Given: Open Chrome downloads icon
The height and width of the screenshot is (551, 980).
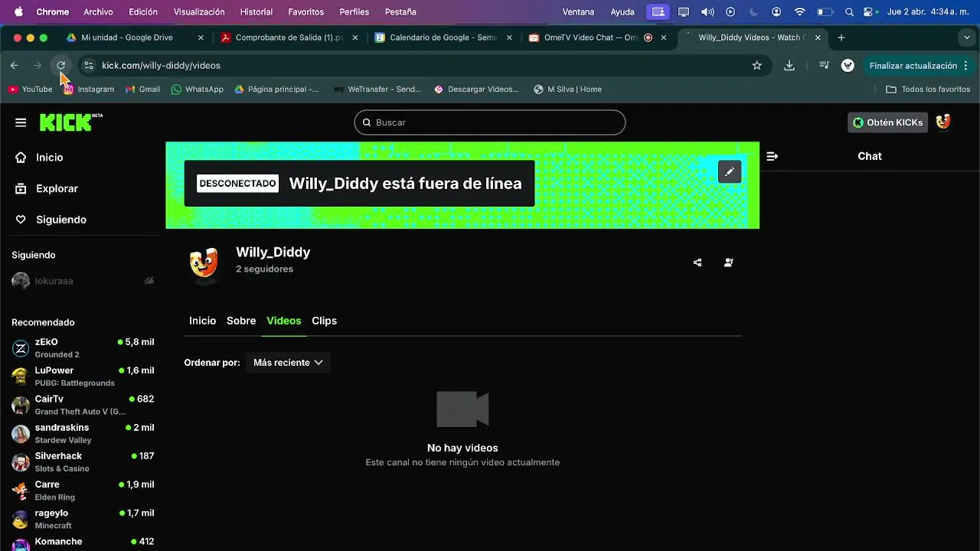Looking at the screenshot, I should (789, 66).
